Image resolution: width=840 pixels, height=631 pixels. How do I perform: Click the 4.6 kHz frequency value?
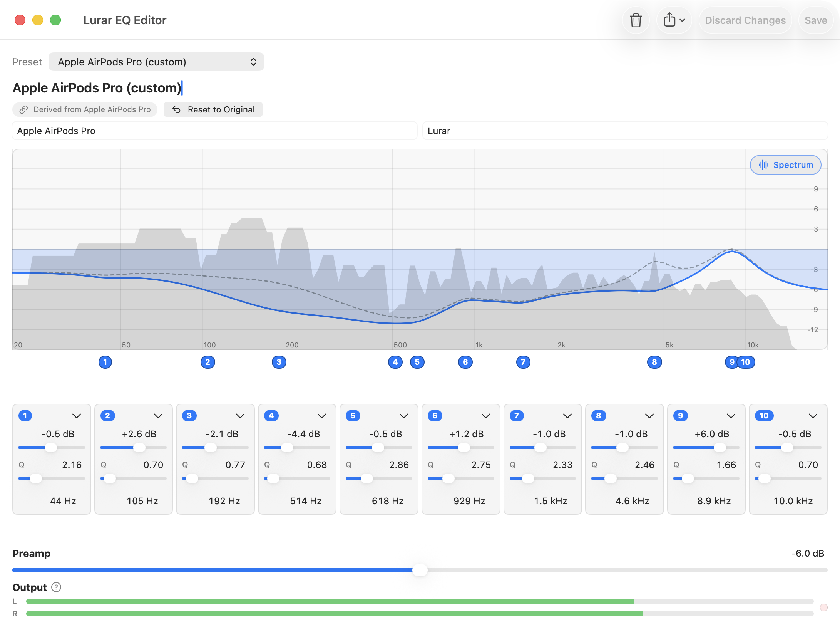pos(633,501)
